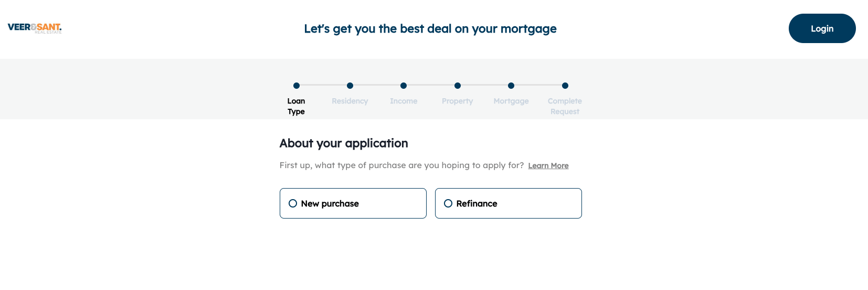Click the Loan Type step dot
Viewport: 868px width, 290px height.
click(297, 86)
